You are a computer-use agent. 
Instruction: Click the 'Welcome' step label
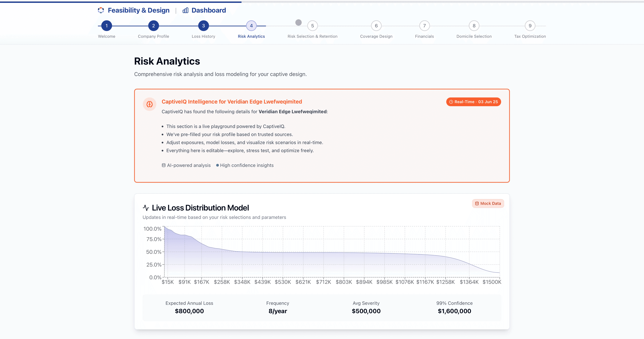pyautogui.click(x=106, y=36)
